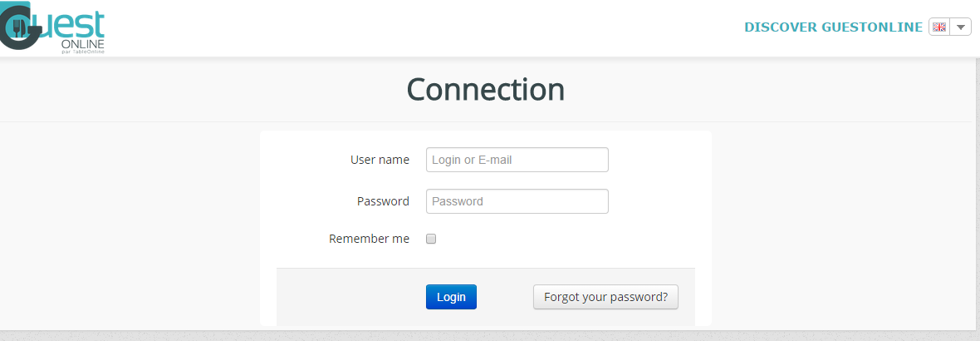Tick the Remember me checkbox
The height and width of the screenshot is (341, 980).
[431, 240]
